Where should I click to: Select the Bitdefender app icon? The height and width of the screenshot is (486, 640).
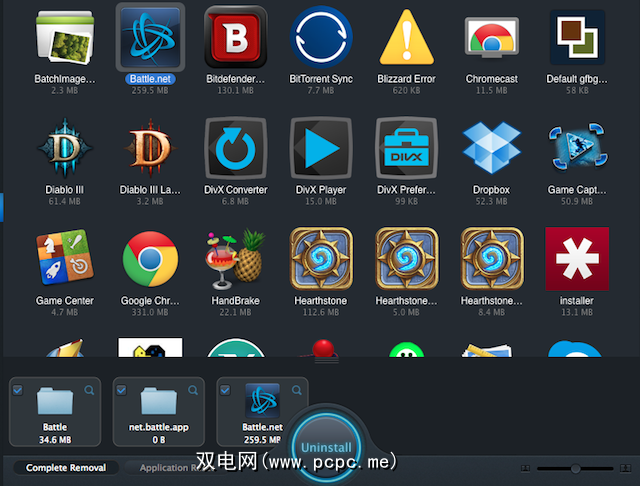pyautogui.click(x=236, y=37)
